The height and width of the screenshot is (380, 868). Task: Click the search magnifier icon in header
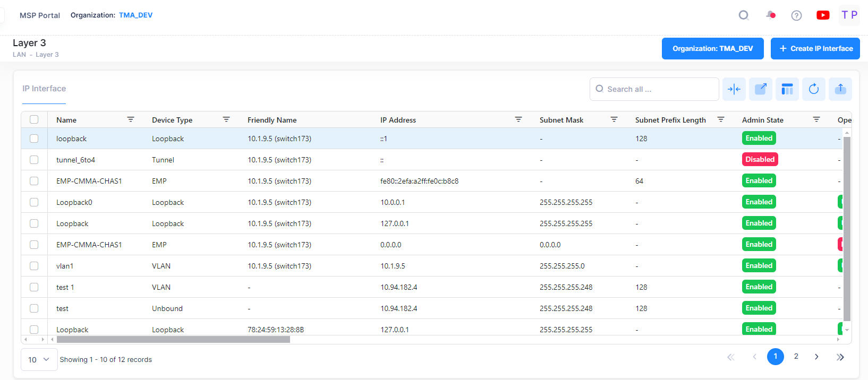coord(744,15)
